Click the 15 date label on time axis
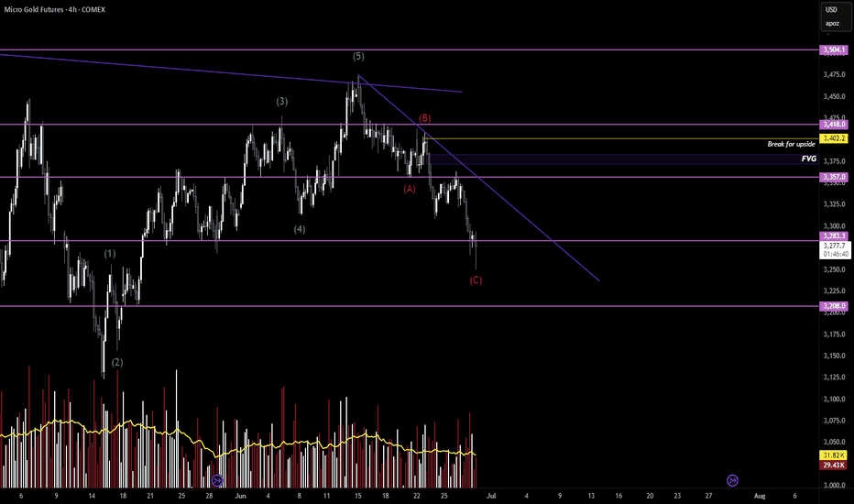The width and height of the screenshot is (854, 504). pyautogui.click(x=358, y=496)
